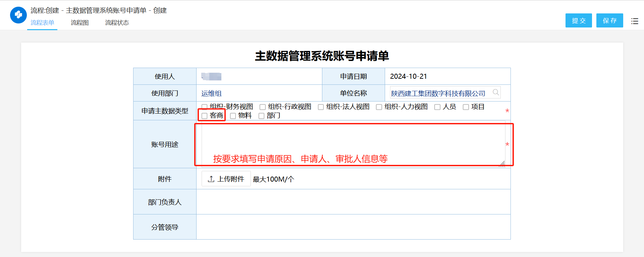Image resolution: width=644 pixels, height=257 pixels.
Task: Tick the 物料 checkbox
Action: click(233, 116)
